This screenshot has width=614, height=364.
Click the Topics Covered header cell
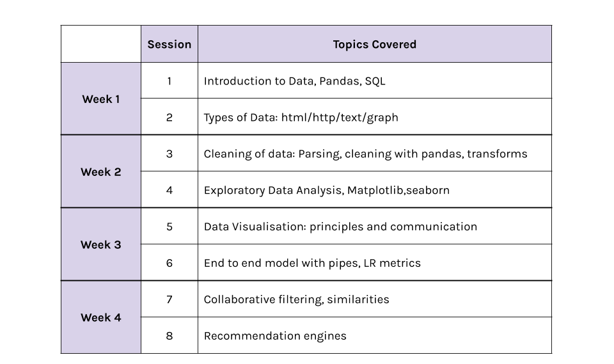375,44
